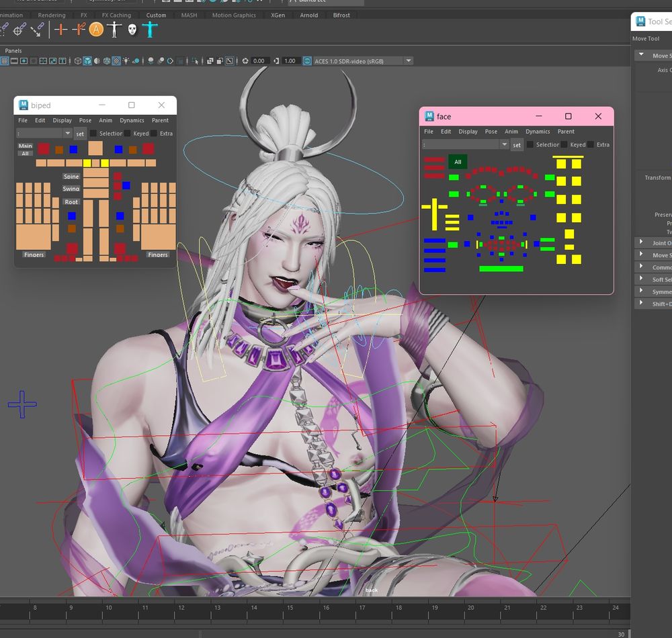
Task: Click the exposure value slider in the viewport bar
Action: tap(259, 60)
